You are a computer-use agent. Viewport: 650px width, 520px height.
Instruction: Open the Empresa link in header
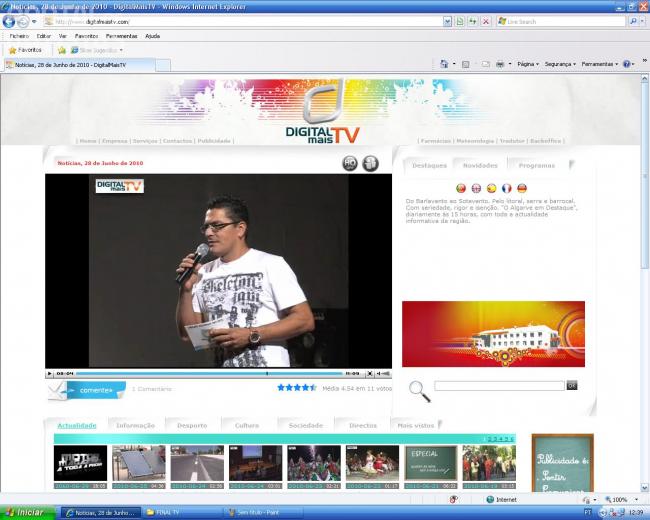pyautogui.click(x=114, y=141)
